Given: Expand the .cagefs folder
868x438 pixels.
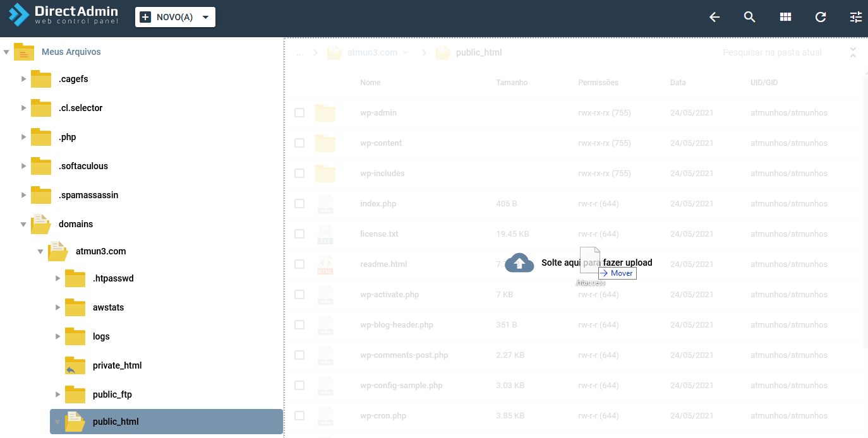Looking at the screenshot, I should 23,79.
